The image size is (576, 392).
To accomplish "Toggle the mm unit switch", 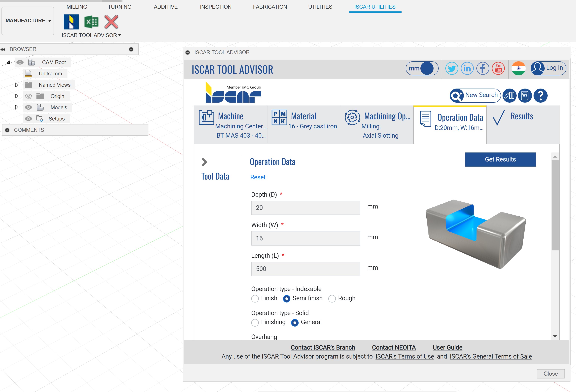I will pos(422,68).
